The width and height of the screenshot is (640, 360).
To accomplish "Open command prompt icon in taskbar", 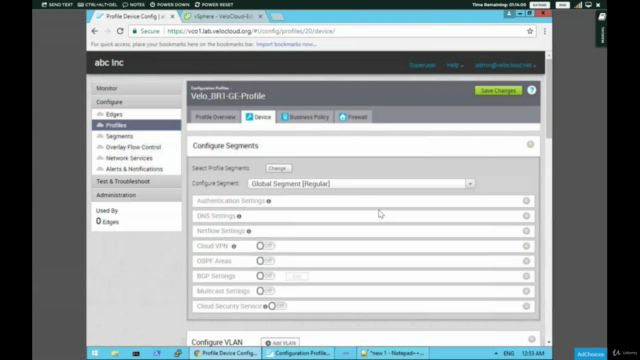I will [136, 353].
